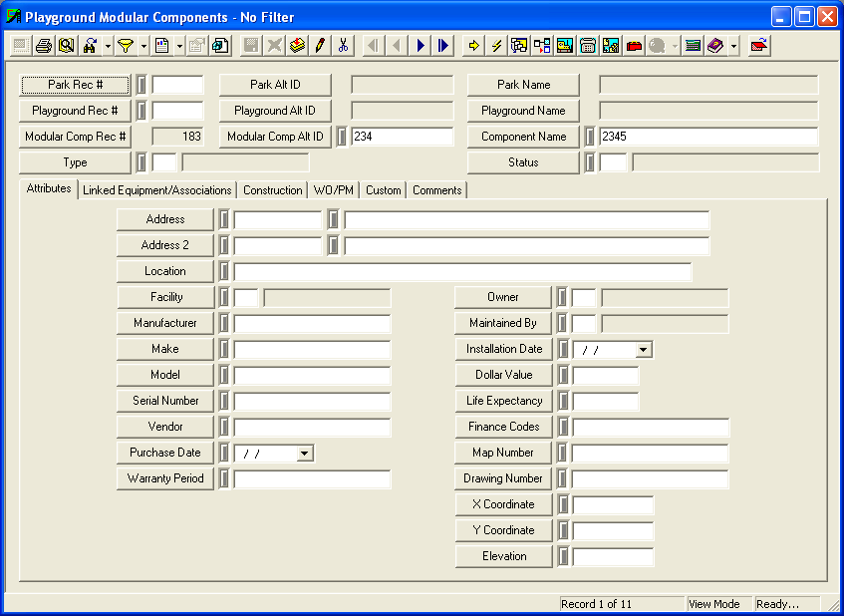Click the X Coordinate input field
Viewport: 844px width, 616px height.
[x=613, y=505]
